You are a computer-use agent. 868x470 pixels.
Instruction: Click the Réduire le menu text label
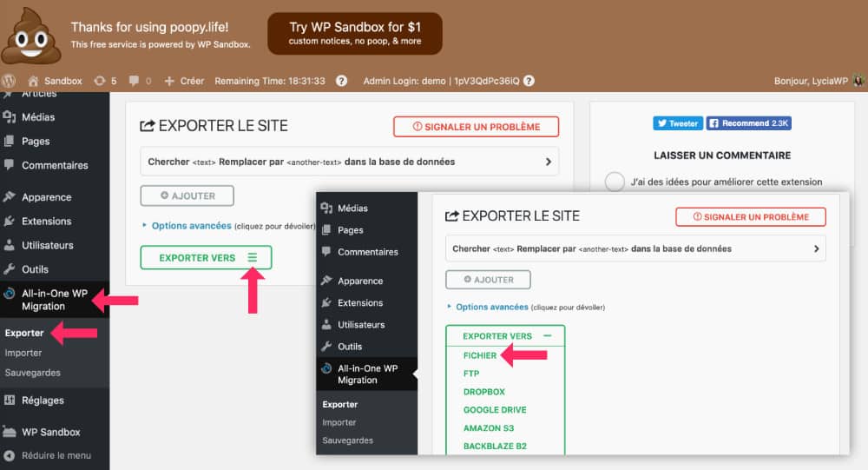(x=56, y=455)
